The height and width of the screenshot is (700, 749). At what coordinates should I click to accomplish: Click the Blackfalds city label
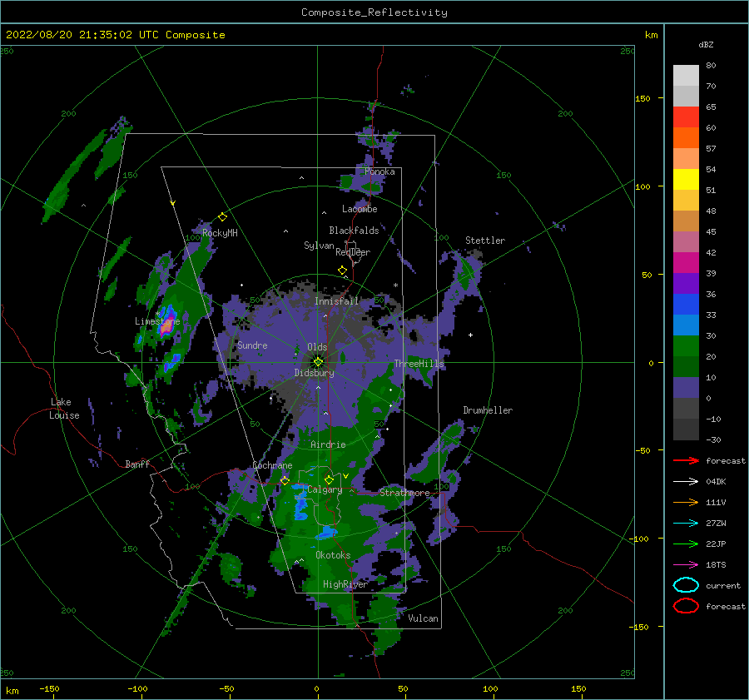(x=354, y=231)
